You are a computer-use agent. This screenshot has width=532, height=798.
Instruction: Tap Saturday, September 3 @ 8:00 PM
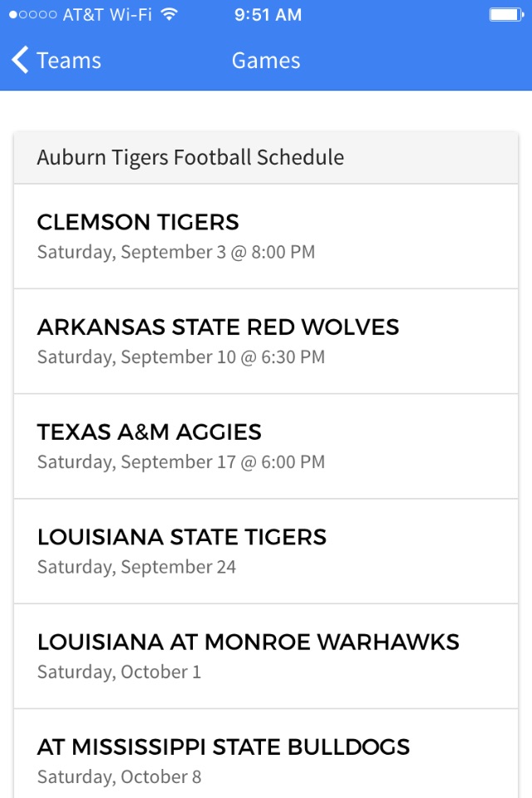(x=176, y=252)
